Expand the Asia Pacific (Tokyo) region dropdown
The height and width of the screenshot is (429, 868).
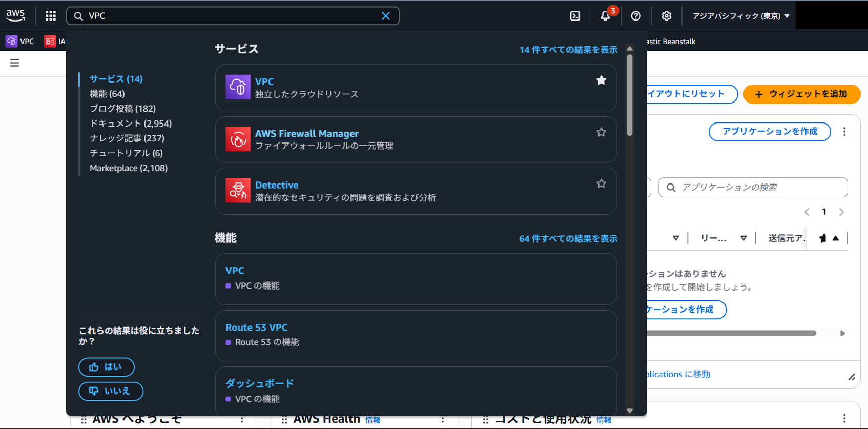pos(740,16)
